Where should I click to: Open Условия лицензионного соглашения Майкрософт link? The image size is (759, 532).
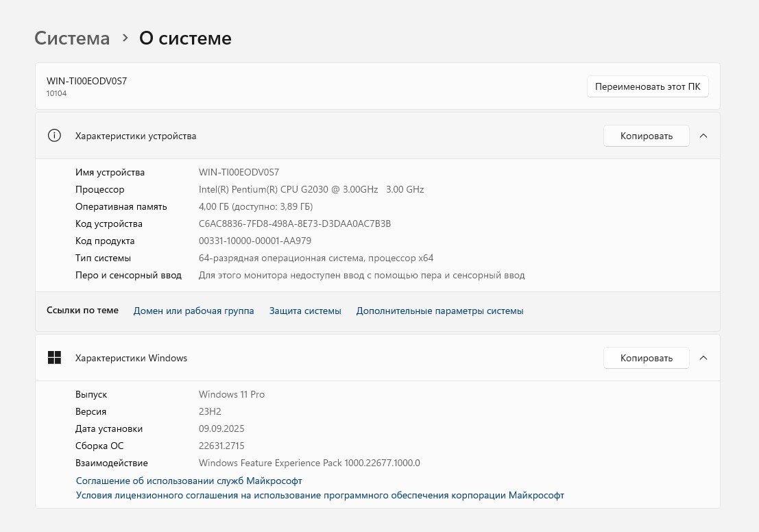(320, 495)
